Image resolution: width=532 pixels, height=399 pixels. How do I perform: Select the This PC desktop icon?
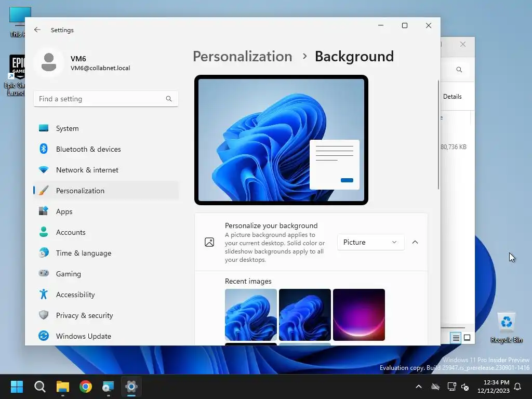(x=16, y=22)
